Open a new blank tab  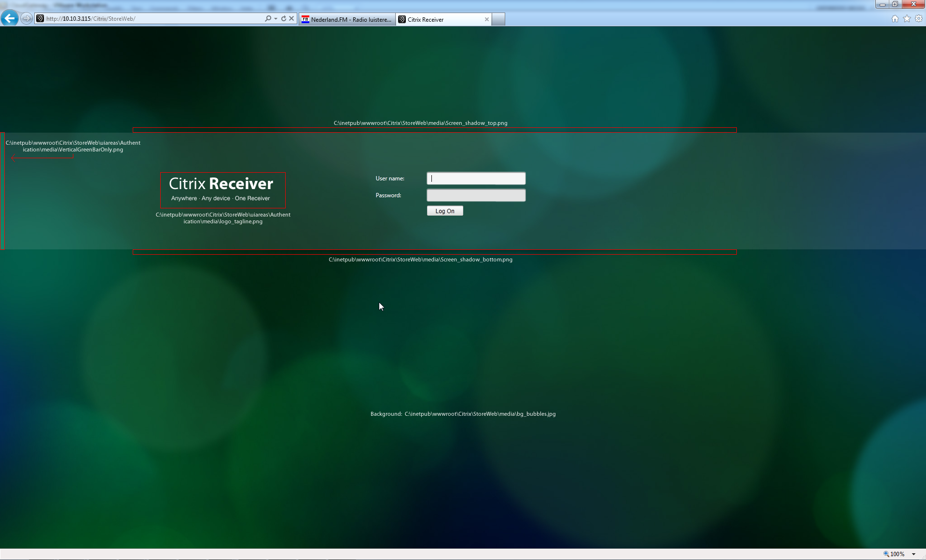pyautogui.click(x=498, y=19)
